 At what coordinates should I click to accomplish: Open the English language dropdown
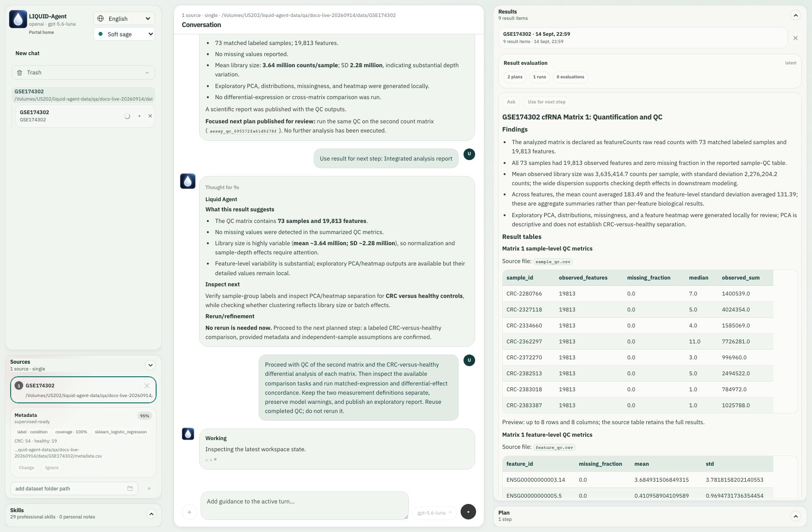tap(124, 18)
